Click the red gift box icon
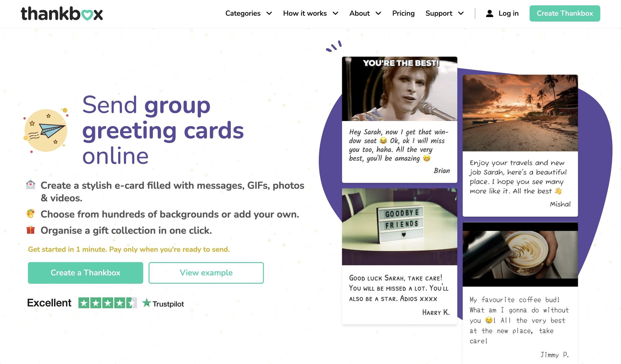This screenshot has height=364, width=621. pyautogui.click(x=30, y=230)
